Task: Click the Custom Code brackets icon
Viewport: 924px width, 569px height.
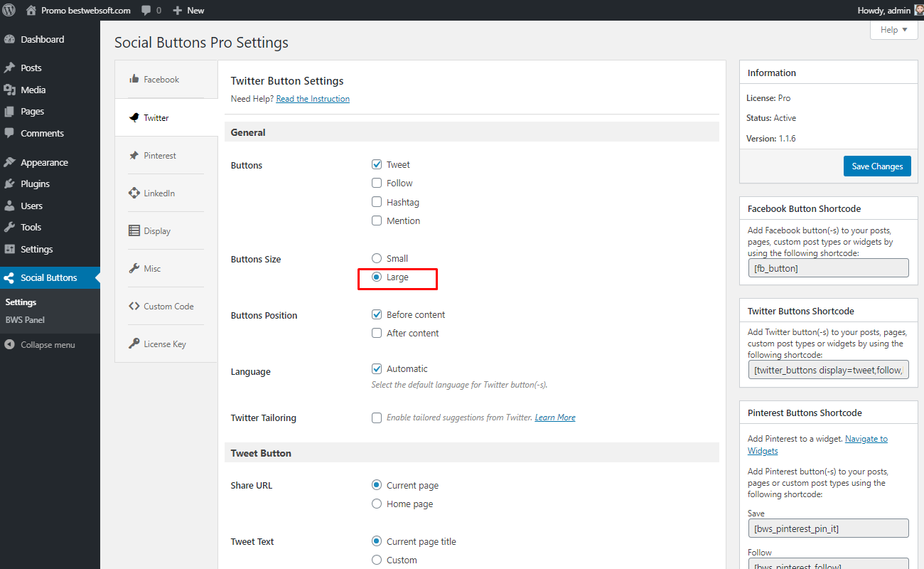Action: 134,306
